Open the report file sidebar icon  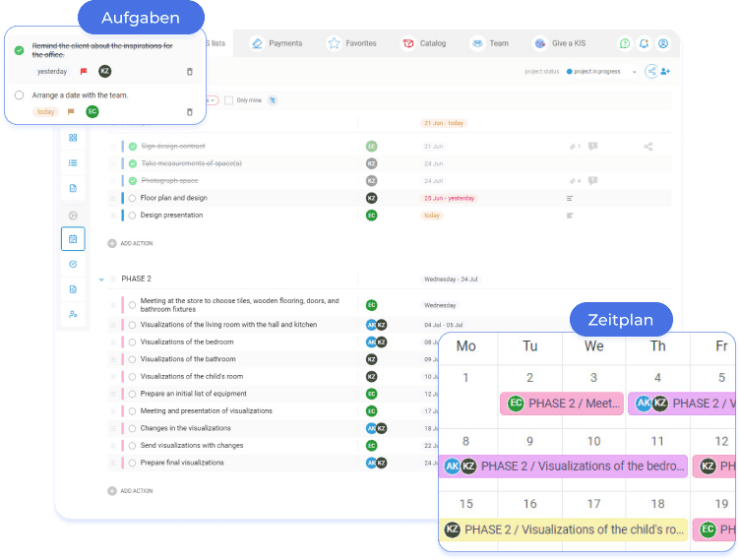73,289
